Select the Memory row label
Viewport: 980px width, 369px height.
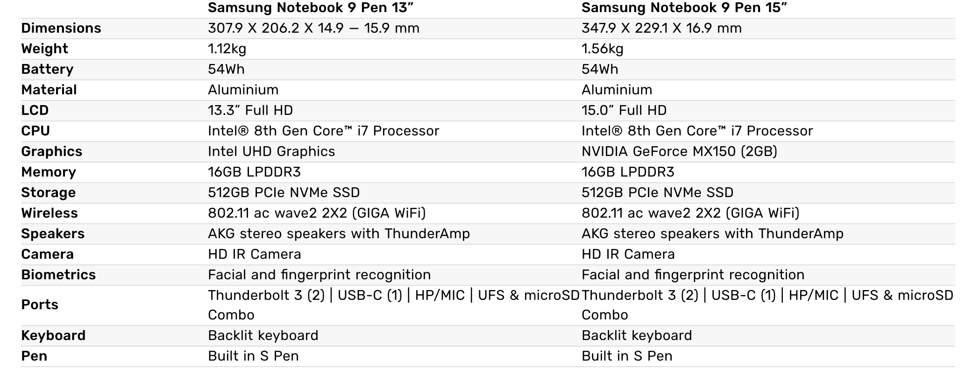49,172
